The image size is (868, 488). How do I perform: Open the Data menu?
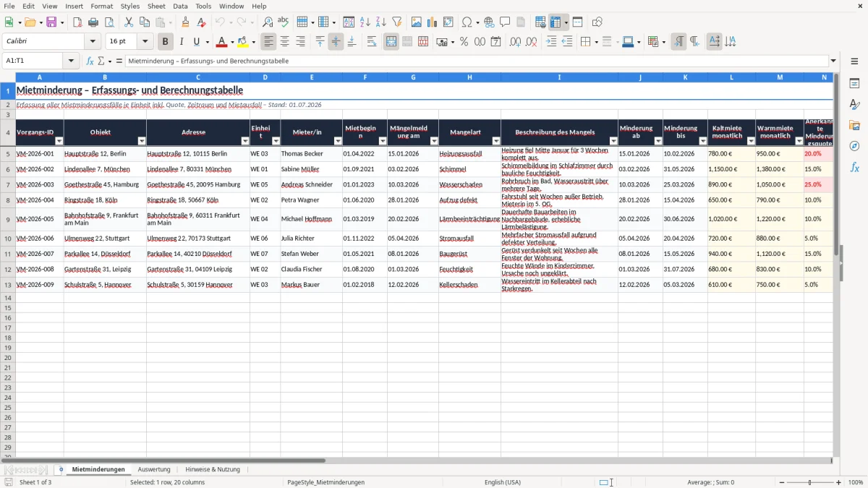(x=180, y=6)
